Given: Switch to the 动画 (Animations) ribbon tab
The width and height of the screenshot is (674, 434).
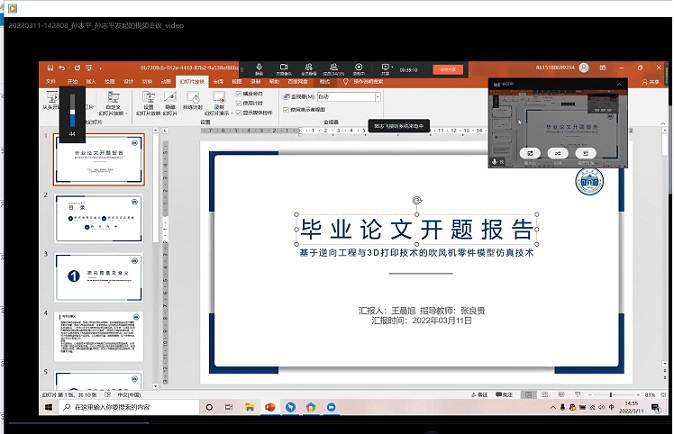Looking at the screenshot, I should coord(165,81).
